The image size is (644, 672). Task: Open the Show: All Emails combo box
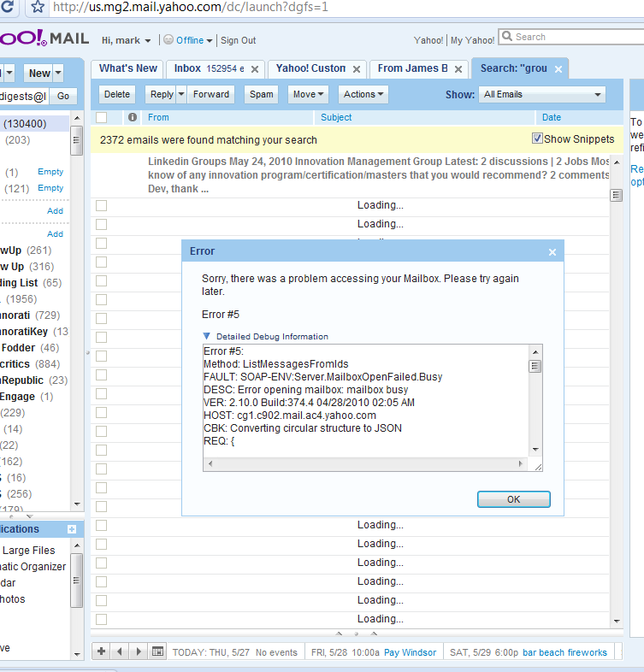point(542,94)
